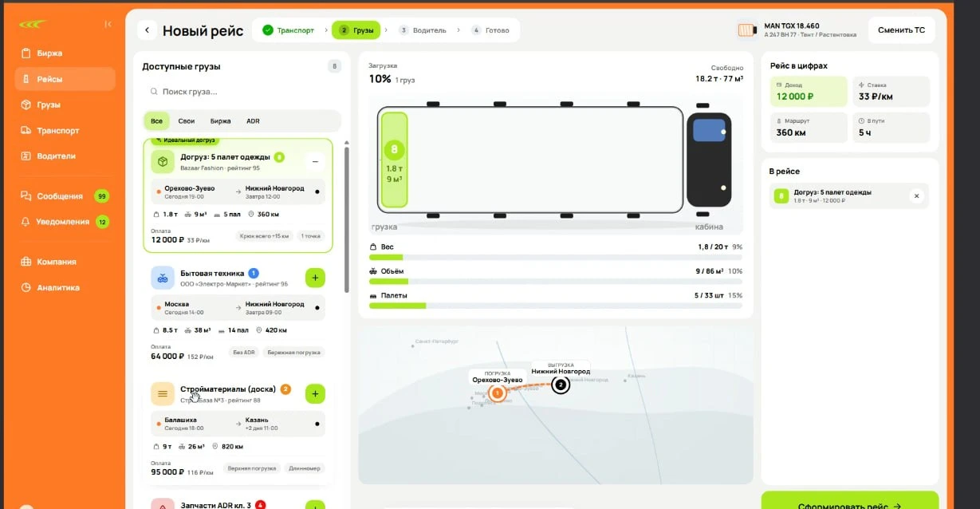980x509 pixels.
Task: Add Запчасти ADR кл. 3 cargo with plus button
Action: [x=315, y=506]
